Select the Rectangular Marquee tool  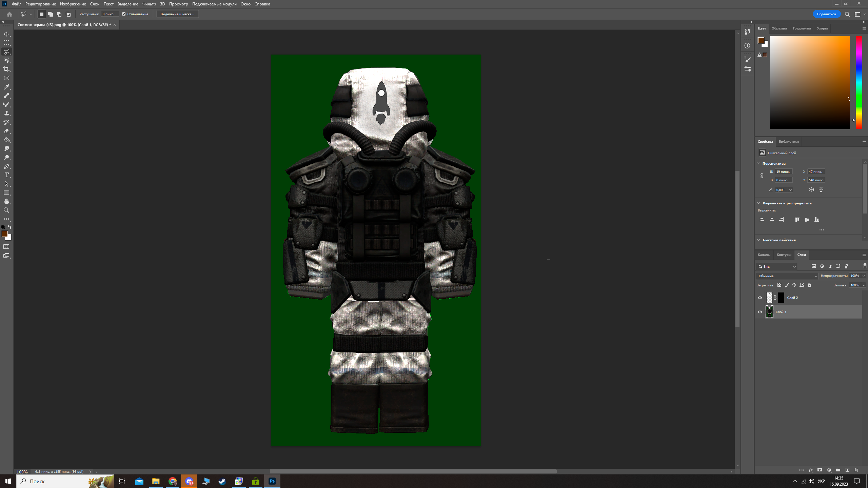tap(6, 43)
